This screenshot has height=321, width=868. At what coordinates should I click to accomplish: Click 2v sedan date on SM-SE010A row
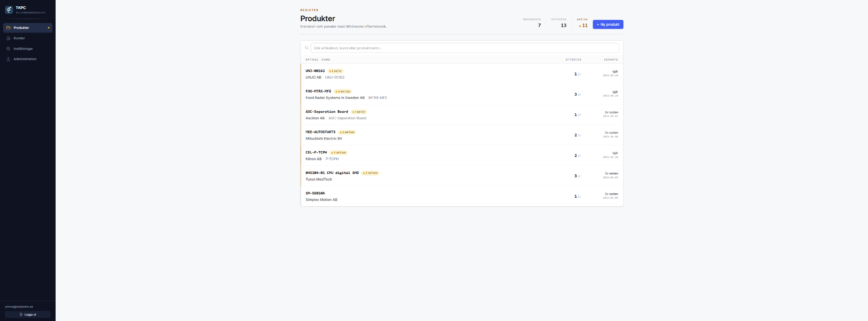tap(612, 194)
